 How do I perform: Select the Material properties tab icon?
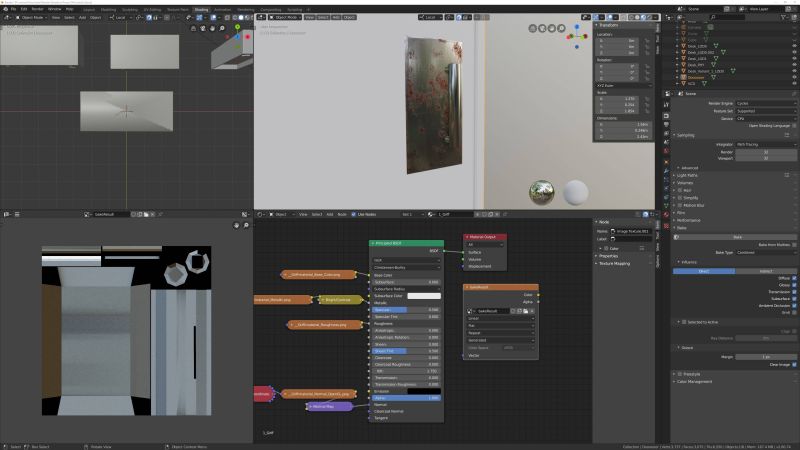coord(666,215)
